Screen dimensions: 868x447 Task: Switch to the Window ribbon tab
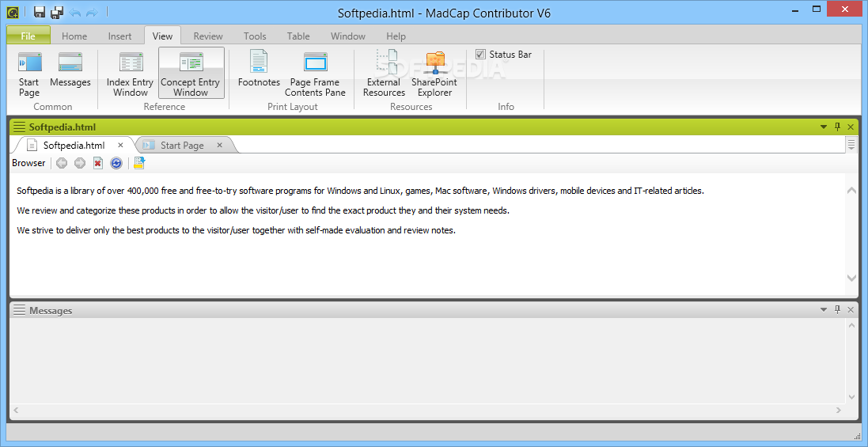(x=347, y=36)
